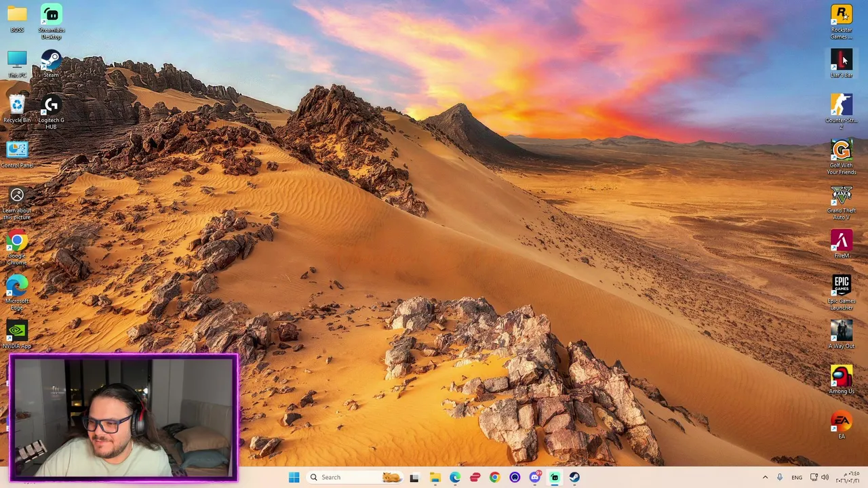Open Task View from the taskbar

pyautogui.click(x=414, y=477)
